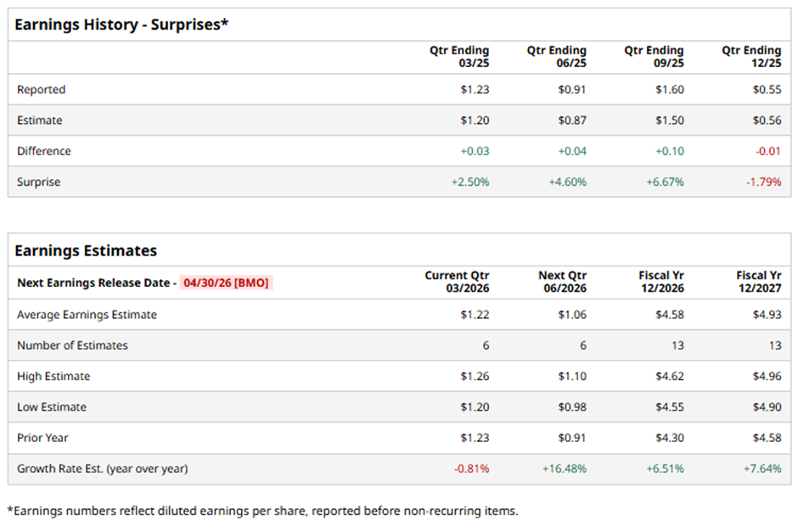
Task: Select the Qtr Ending 12/25 column header
Action: click(751, 57)
